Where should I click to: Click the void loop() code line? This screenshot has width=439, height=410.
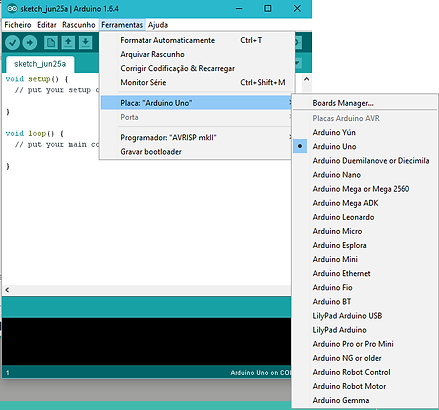[x=35, y=133]
